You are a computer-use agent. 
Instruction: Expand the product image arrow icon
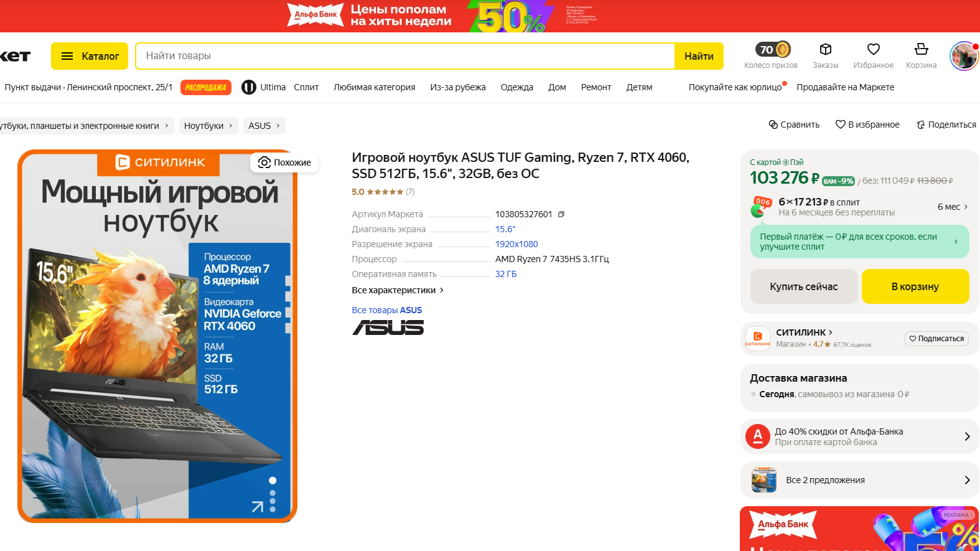point(257,507)
